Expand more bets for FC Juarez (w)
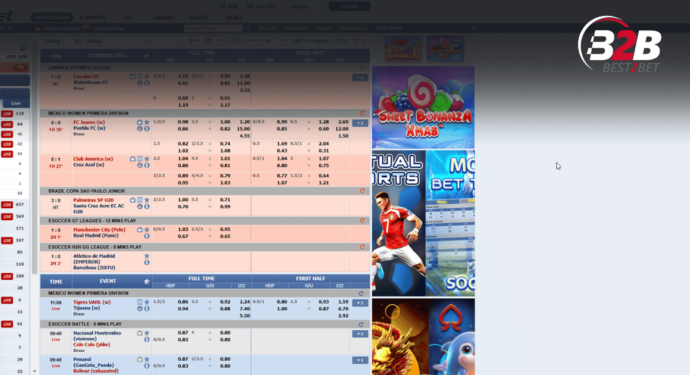This screenshot has width=690, height=375. click(360, 123)
